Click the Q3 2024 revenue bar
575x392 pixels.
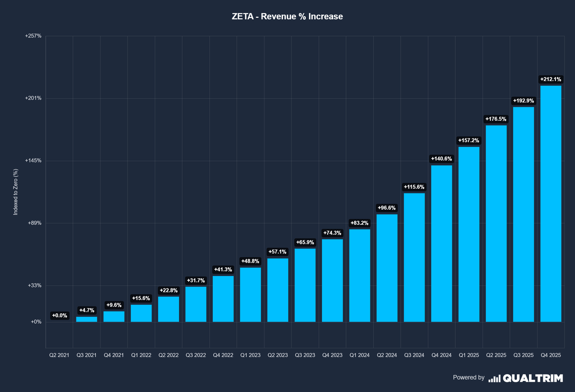point(414,257)
